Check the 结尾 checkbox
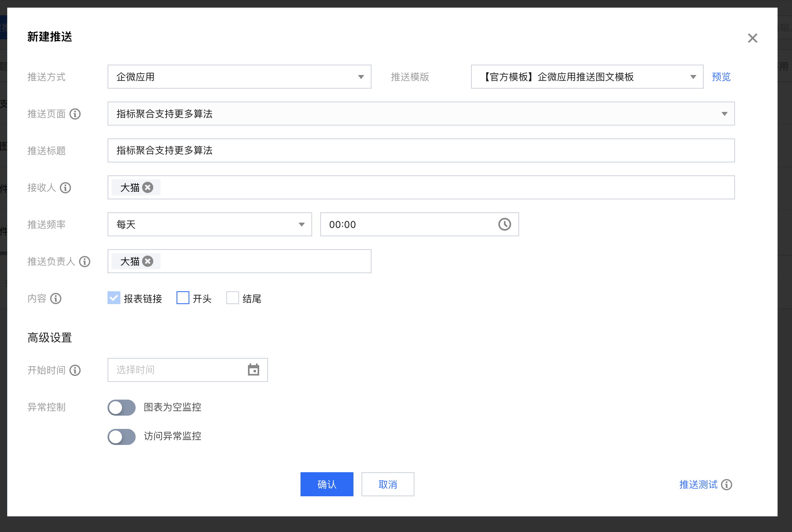Image resolution: width=792 pixels, height=532 pixels. pyautogui.click(x=233, y=298)
